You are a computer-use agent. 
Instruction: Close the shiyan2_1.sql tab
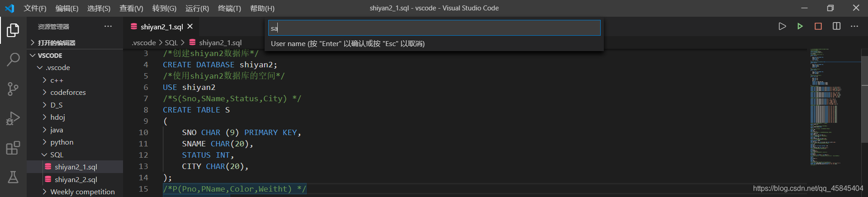pyautogui.click(x=190, y=27)
